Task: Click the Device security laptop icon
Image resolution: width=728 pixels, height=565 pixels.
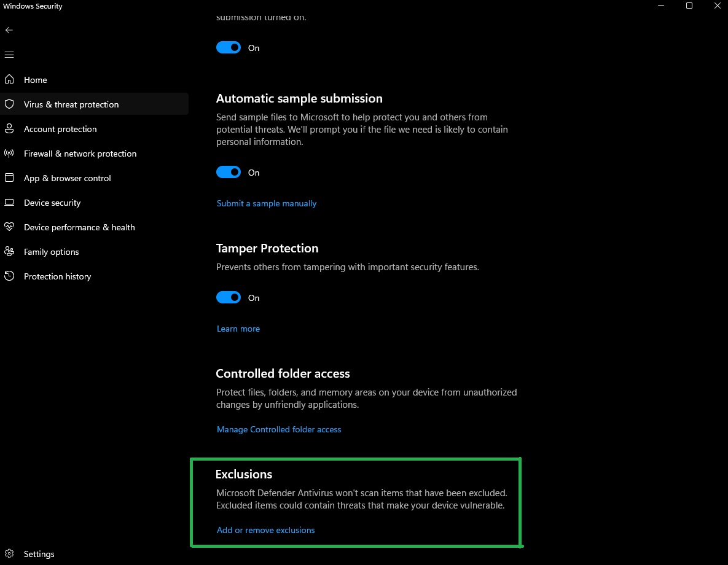Action: (x=9, y=203)
